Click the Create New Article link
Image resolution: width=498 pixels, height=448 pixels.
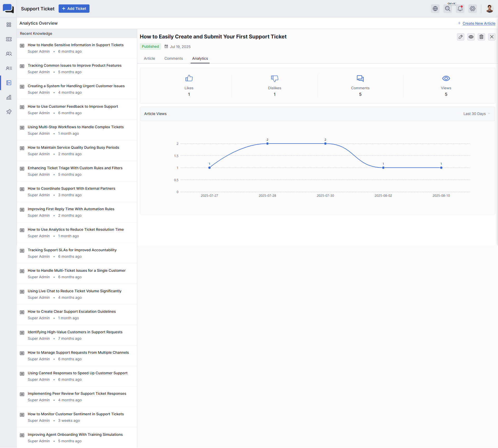pyautogui.click(x=479, y=23)
